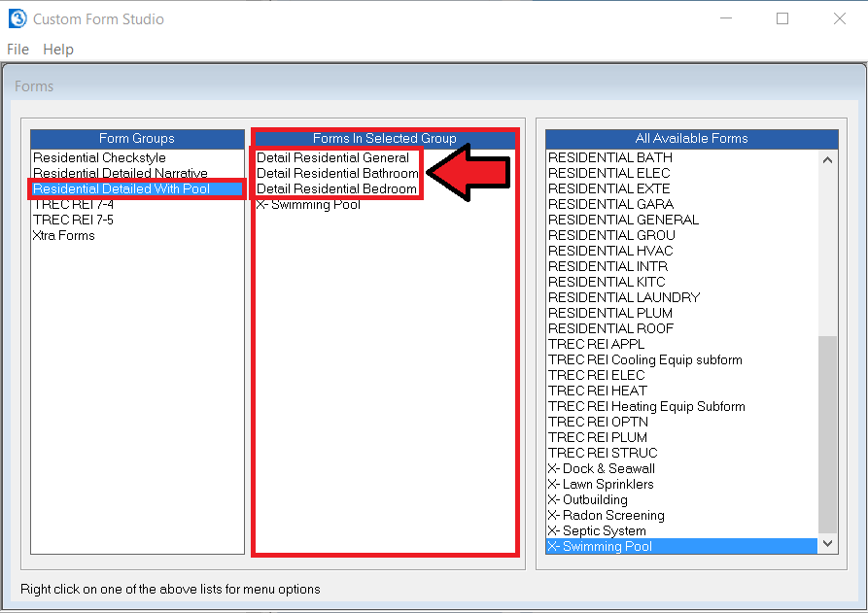The height and width of the screenshot is (613, 868).
Task: Click the Forms In Selected Group header
Action: coord(385,139)
